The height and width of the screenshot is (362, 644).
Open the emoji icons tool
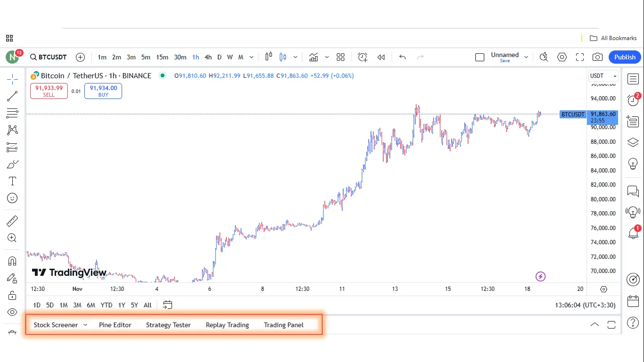(x=12, y=198)
